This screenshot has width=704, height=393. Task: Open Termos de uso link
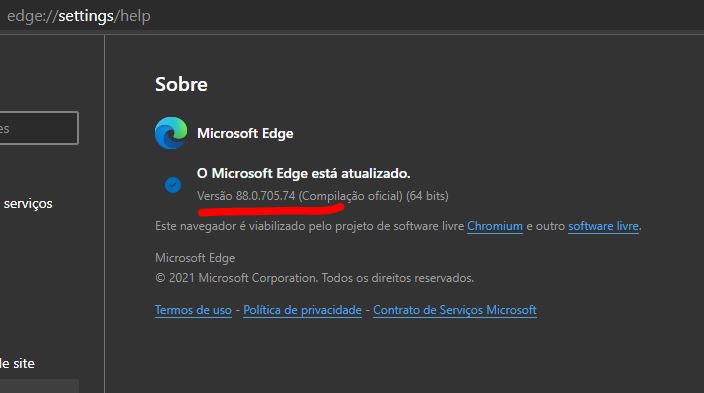[193, 310]
